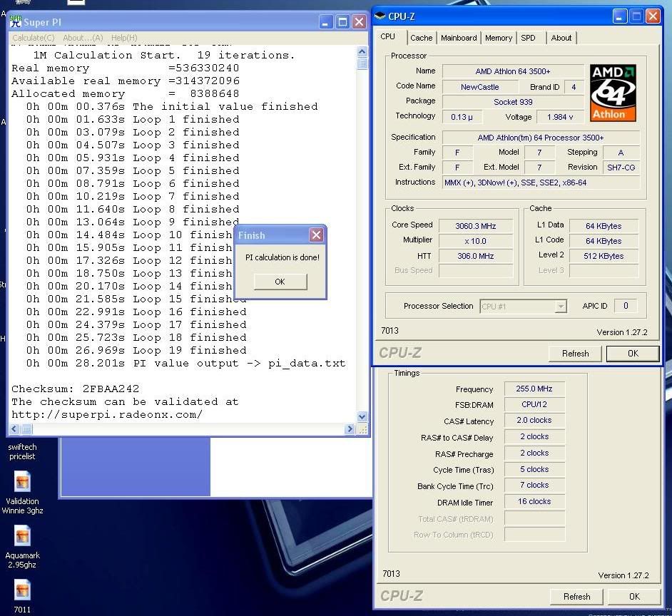Open the 'swiftech pricelist' desktop icon
Screen dimensions: 672x616
[x=22, y=451]
